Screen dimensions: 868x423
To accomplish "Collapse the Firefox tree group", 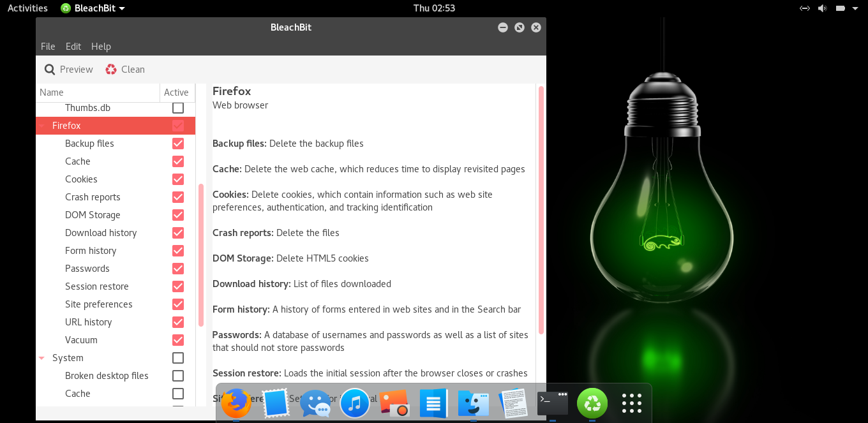I will click(42, 126).
